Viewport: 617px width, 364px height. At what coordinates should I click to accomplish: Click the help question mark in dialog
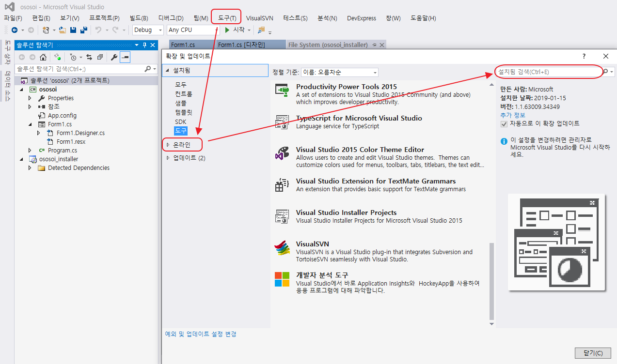[x=584, y=56]
